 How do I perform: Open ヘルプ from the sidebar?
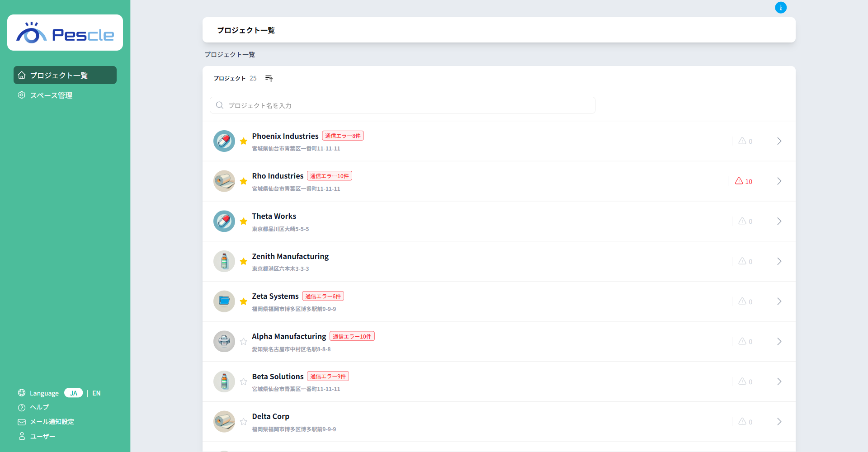[x=39, y=407]
